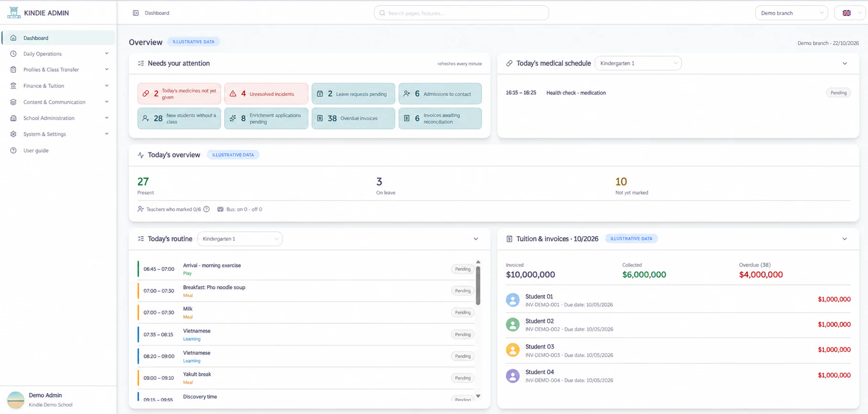The image size is (868, 414).
Task: Open the medical schedule Kindergarten 1 dropdown
Action: (x=638, y=63)
